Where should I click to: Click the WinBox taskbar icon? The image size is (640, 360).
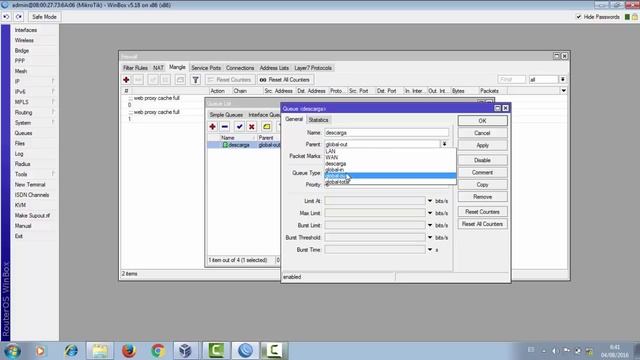245,350
